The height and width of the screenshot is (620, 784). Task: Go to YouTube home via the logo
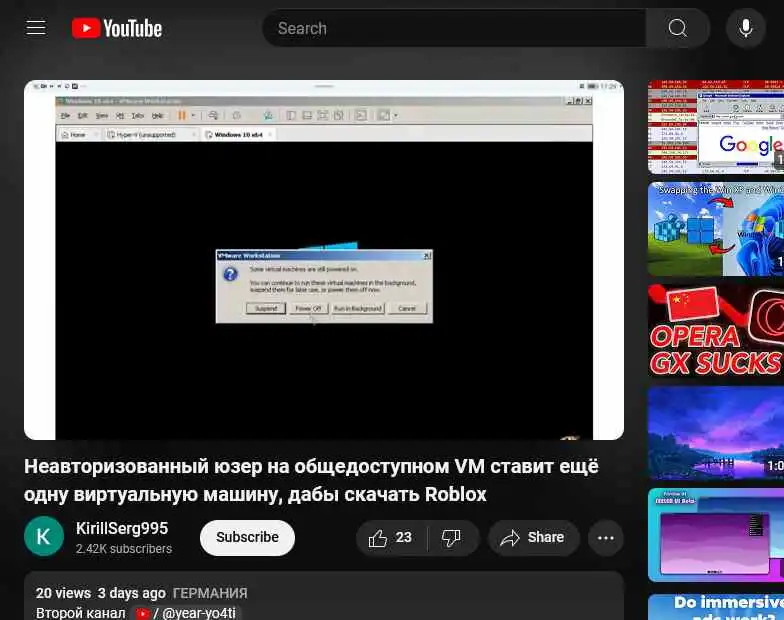(116, 28)
